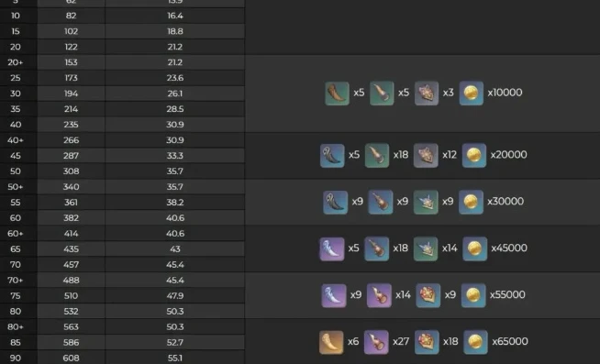Select the black horn icon in x20000 row
The image size is (600, 364).
pyautogui.click(x=332, y=156)
